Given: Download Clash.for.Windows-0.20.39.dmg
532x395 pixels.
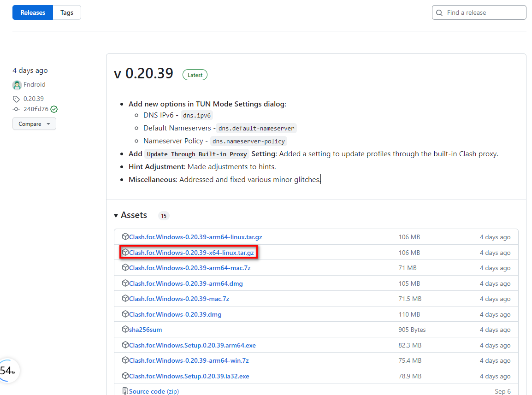Looking at the screenshot, I should coord(175,315).
